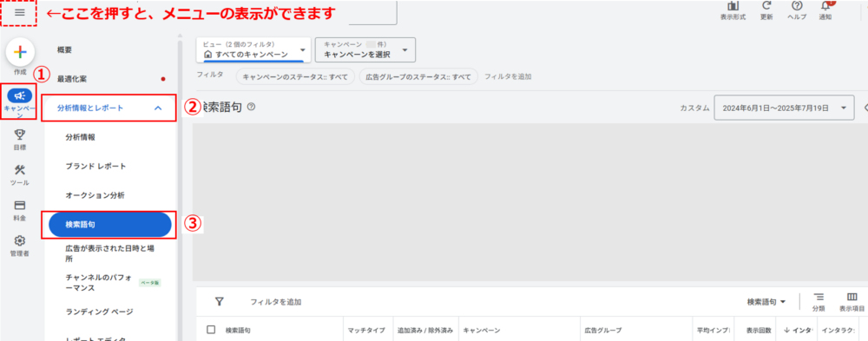Screen dimensions: 868x341
Task: Open the custom date range dropdown
Action: (x=784, y=108)
